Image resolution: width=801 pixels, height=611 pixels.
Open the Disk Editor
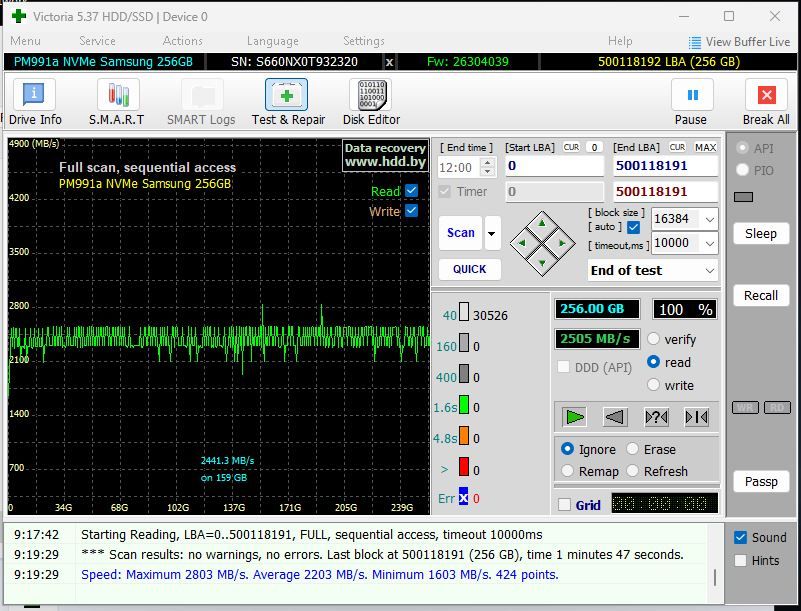coord(371,103)
